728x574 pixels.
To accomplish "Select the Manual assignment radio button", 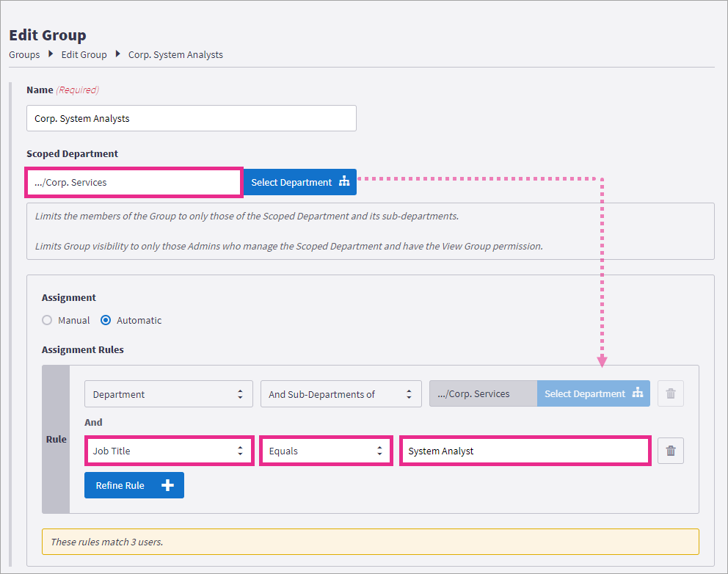I will (47, 321).
